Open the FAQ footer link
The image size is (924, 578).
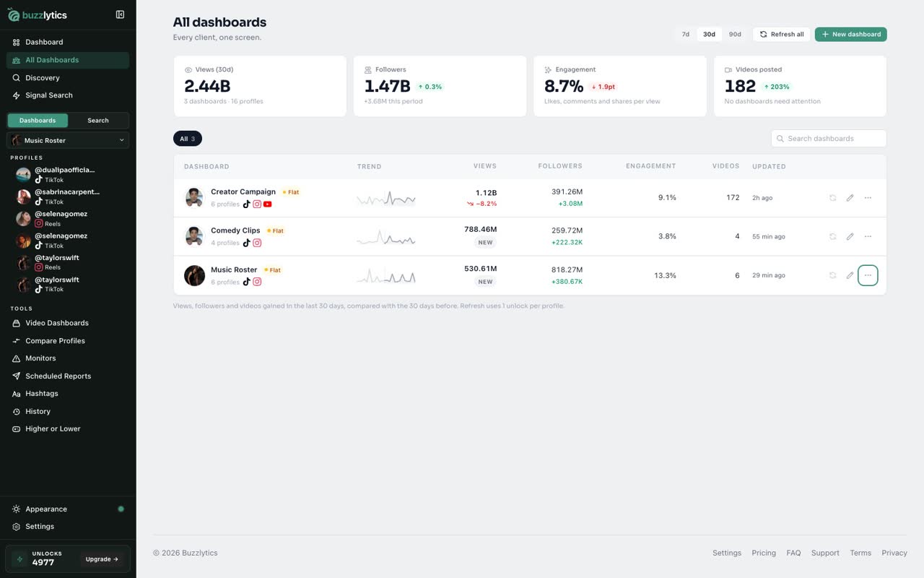pyautogui.click(x=793, y=553)
